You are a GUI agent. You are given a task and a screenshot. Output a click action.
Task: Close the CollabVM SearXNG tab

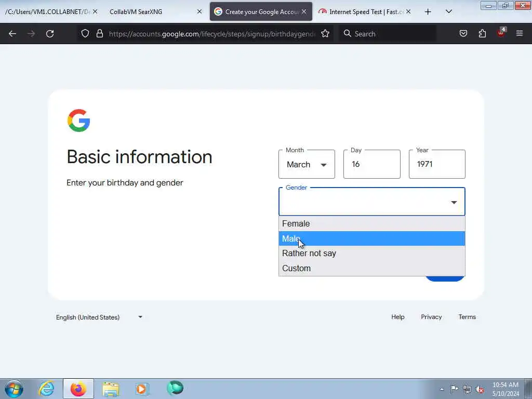pos(199,11)
